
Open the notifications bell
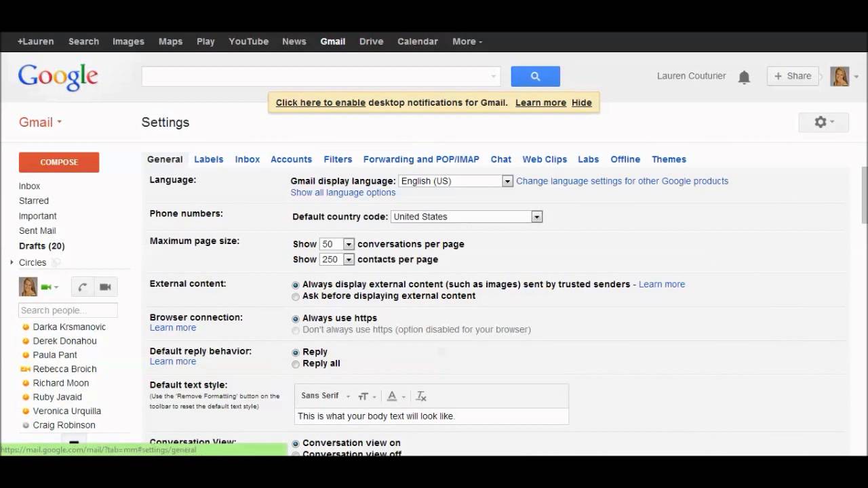pyautogui.click(x=744, y=77)
